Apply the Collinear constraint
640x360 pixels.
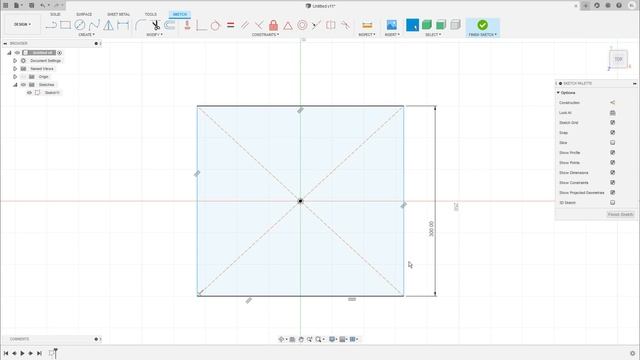(x=316, y=25)
